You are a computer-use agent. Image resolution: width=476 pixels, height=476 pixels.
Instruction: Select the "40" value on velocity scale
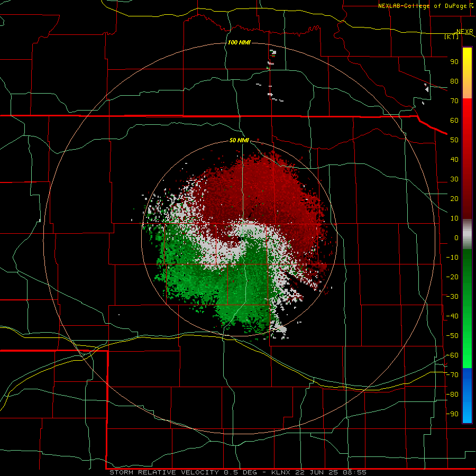(454, 160)
